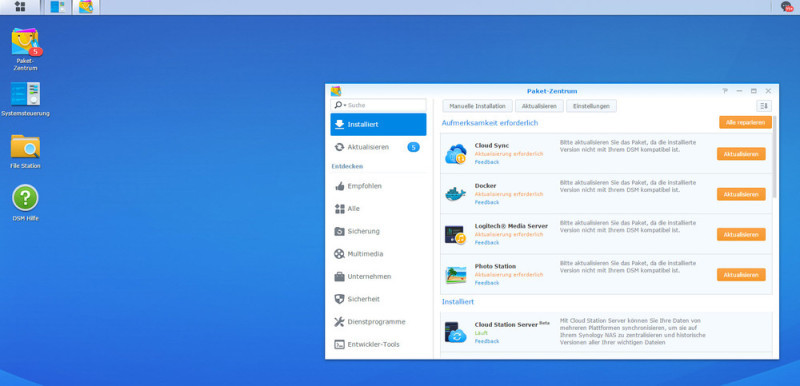Open the Entwickler-Tools category
This screenshot has width=800, height=386.
pos(378,344)
